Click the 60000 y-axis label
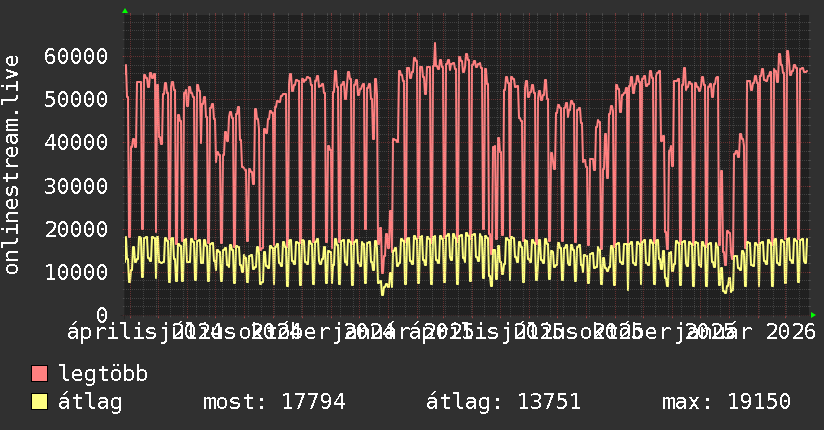This screenshot has width=824, height=430. coord(76,56)
